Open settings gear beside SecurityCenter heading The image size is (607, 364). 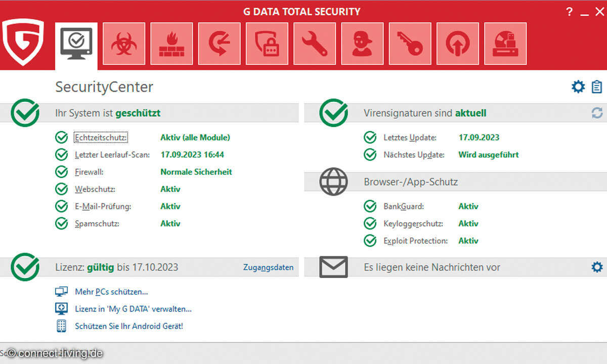point(578,87)
